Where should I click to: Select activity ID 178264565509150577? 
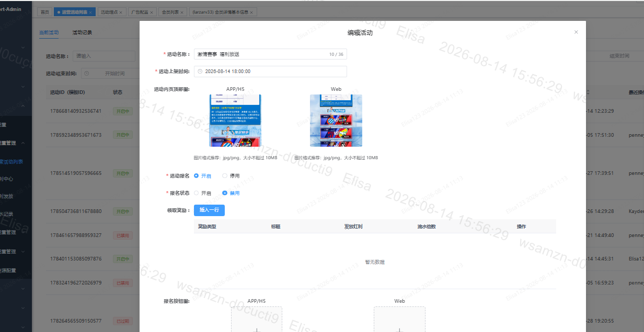(x=76, y=321)
